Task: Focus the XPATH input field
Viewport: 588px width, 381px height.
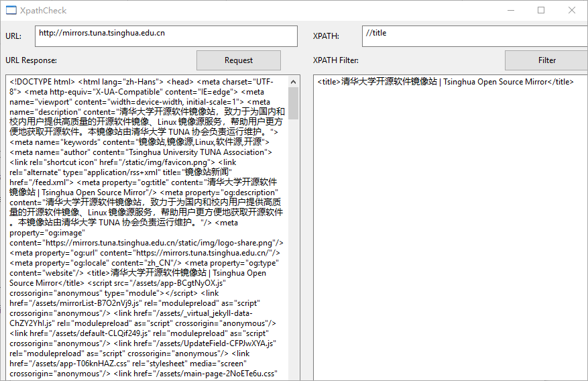Action: [x=475, y=36]
